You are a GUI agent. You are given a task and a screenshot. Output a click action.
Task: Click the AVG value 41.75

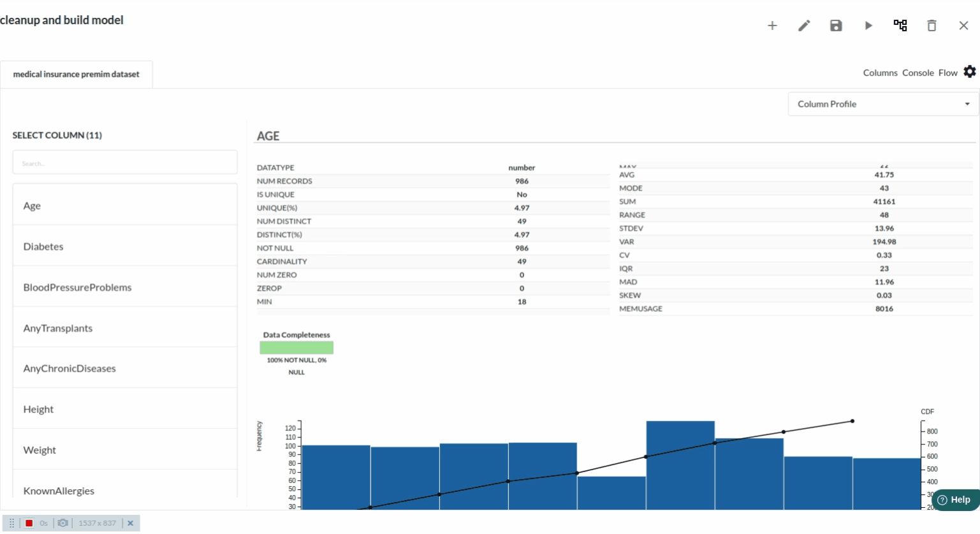point(884,175)
